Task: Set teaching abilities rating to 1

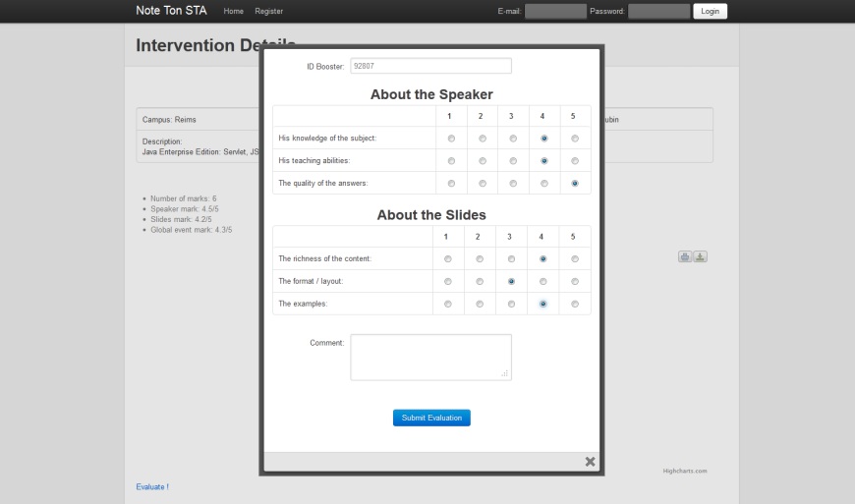Action: coord(451,161)
